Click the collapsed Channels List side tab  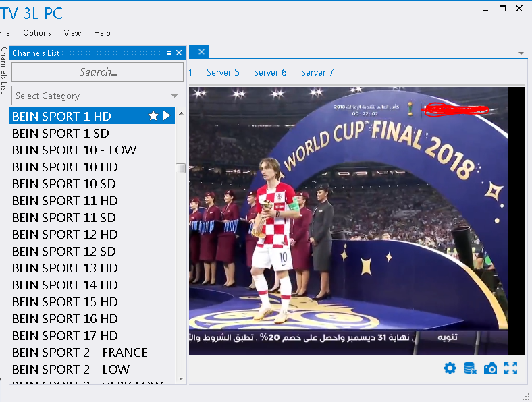[4, 70]
